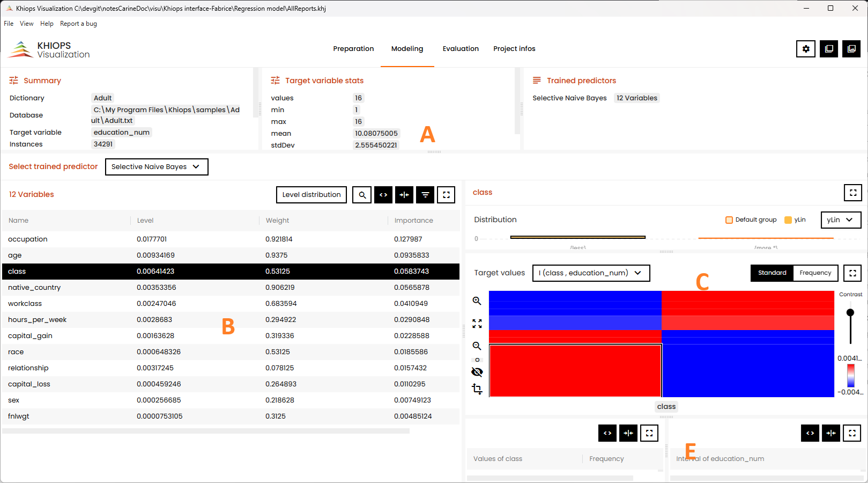The width and height of the screenshot is (868, 483).
Task: Toggle the yLin legend checkbox
Action: click(788, 220)
